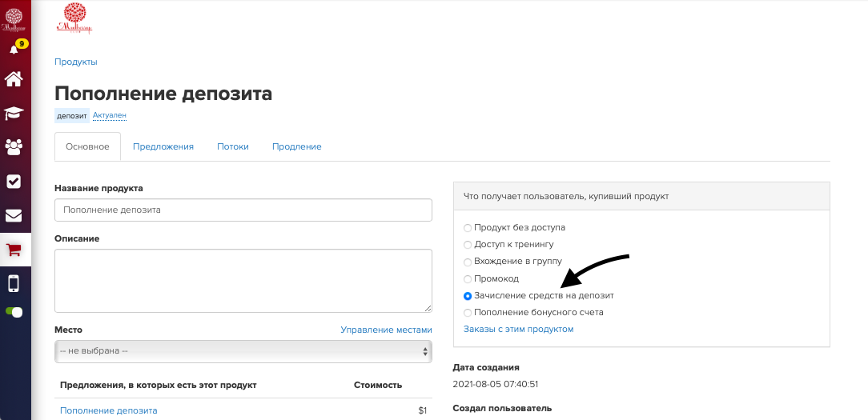868x420 pixels.
Task: Switch to 'Предложения' tab
Action: [163, 146]
